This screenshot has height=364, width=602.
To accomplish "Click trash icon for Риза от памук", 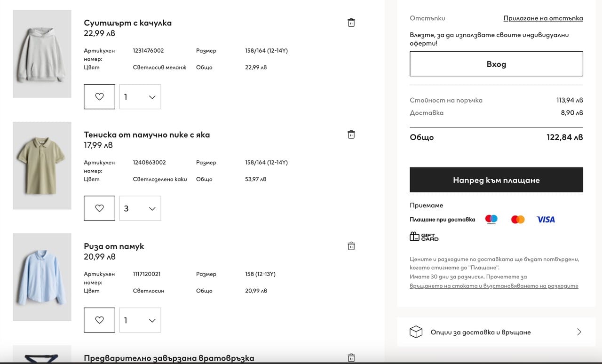I will (x=351, y=246).
